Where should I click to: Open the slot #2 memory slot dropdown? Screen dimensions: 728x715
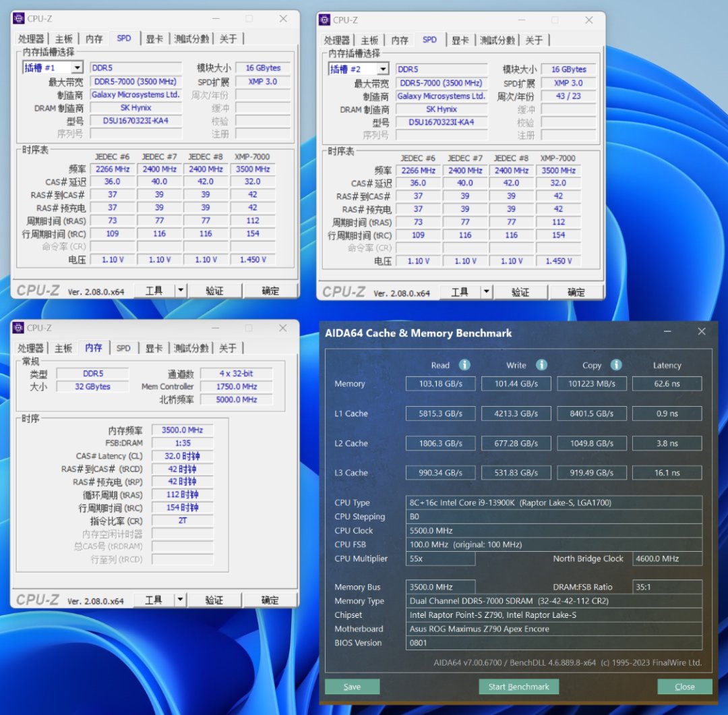point(383,69)
